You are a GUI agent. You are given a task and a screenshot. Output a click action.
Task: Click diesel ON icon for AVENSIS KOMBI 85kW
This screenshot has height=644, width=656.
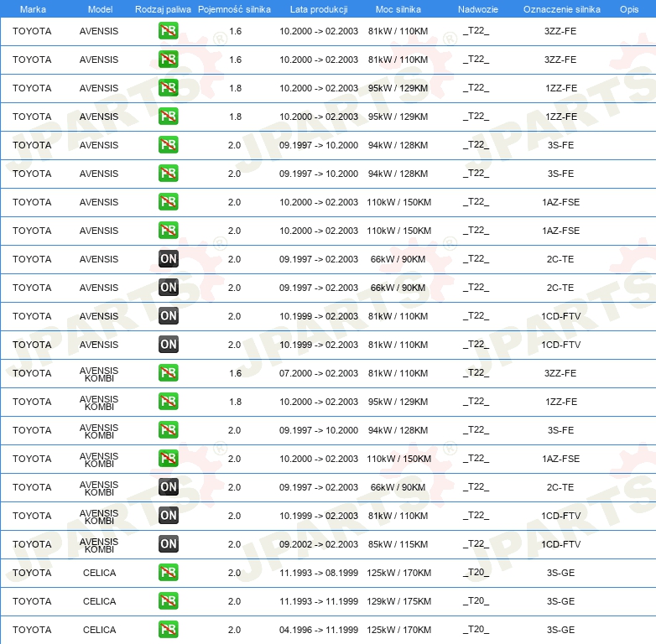point(168,543)
